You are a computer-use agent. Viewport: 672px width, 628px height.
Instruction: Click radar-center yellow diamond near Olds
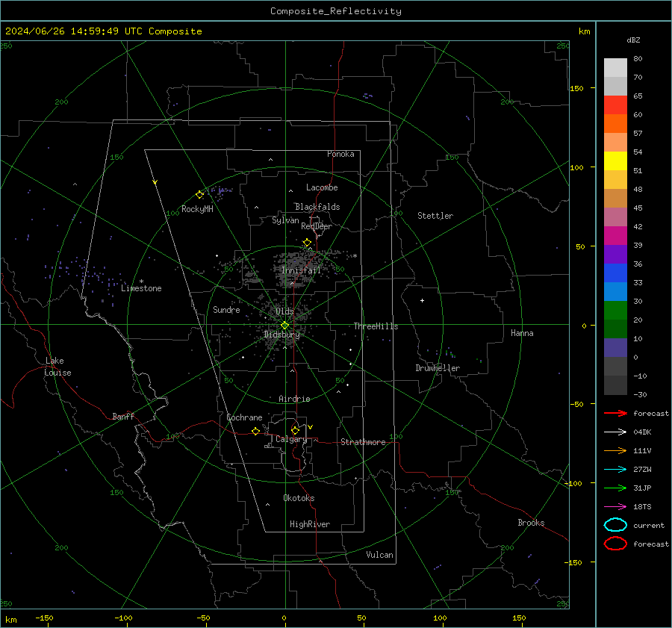point(284,326)
